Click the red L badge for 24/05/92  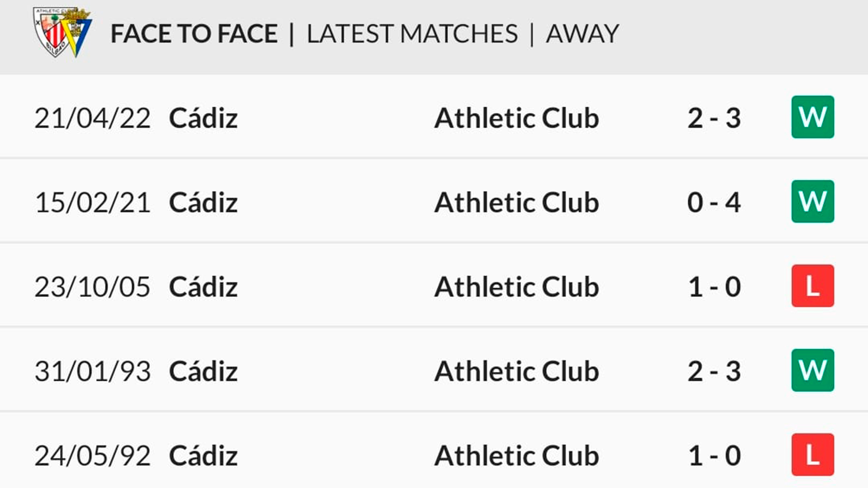pyautogui.click(x=812, y=455)
